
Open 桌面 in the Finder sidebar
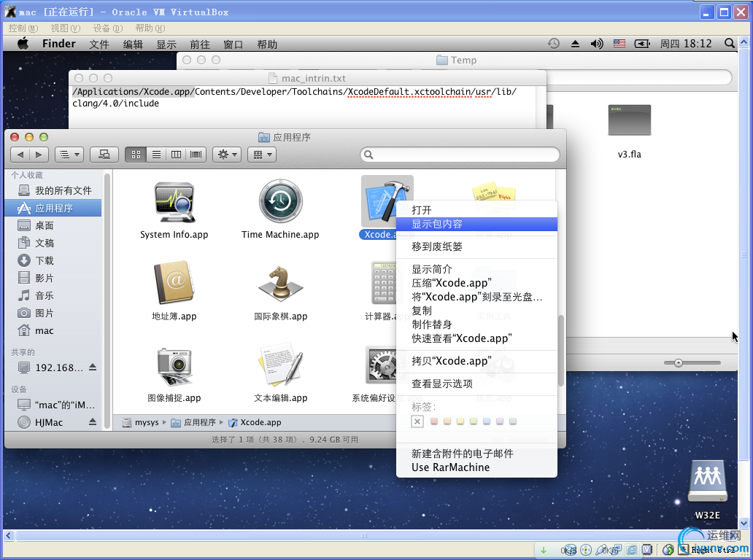[x=54, y=225]
